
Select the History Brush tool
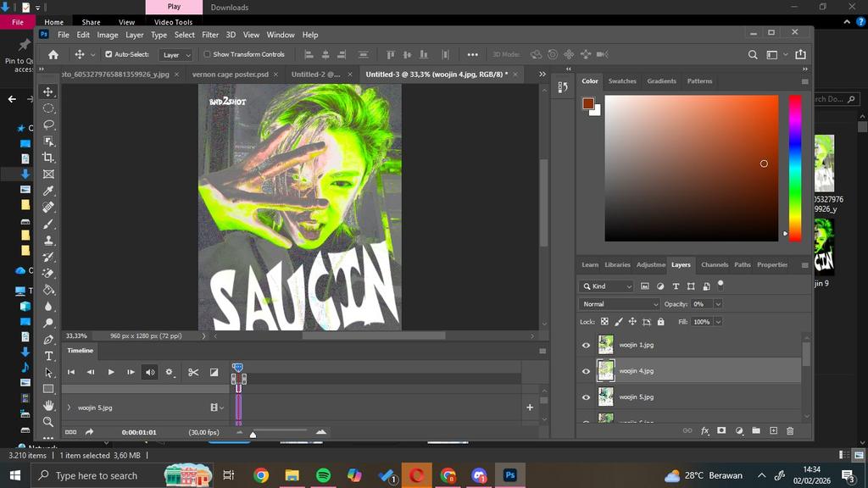48,257
